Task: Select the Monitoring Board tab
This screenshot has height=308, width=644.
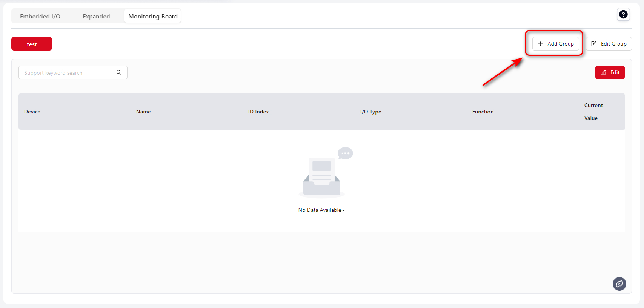Action: pos(153,17)
